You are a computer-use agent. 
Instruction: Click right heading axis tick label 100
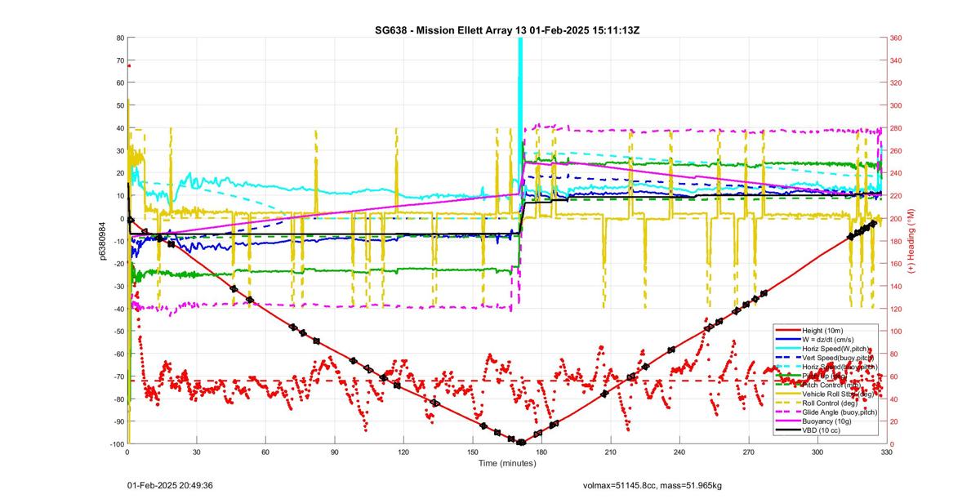point(897,331)
